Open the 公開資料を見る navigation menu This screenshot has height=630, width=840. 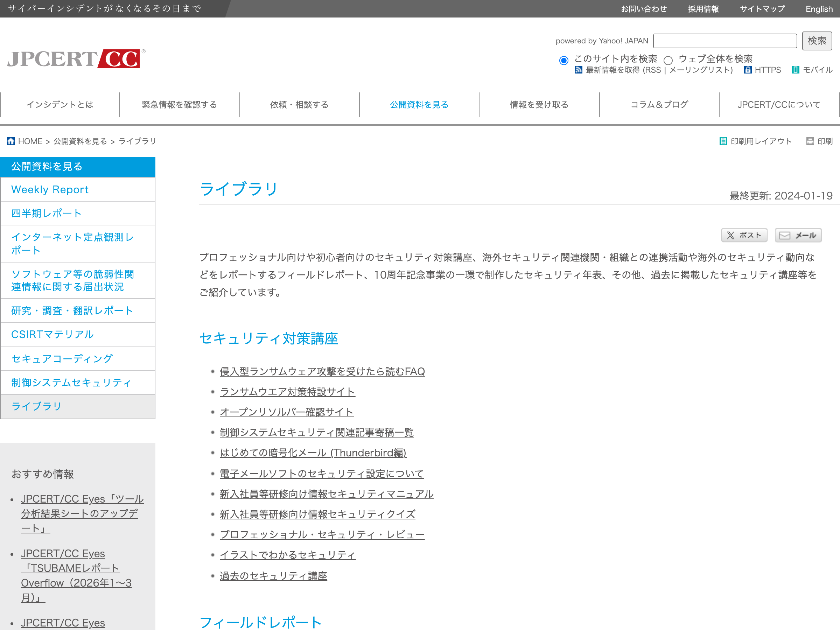pyautogui.click(x=419, y=105)
